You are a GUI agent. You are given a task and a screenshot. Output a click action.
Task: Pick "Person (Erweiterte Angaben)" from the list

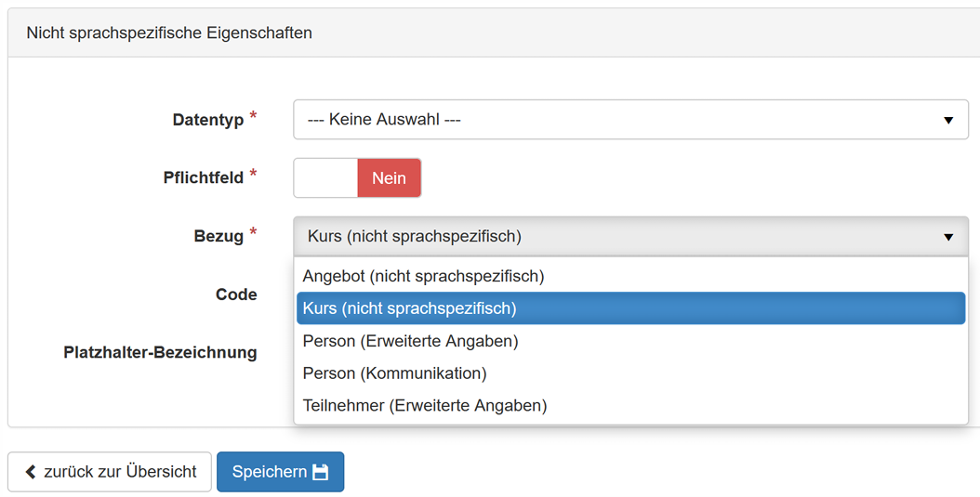click(x=410, y=341)
